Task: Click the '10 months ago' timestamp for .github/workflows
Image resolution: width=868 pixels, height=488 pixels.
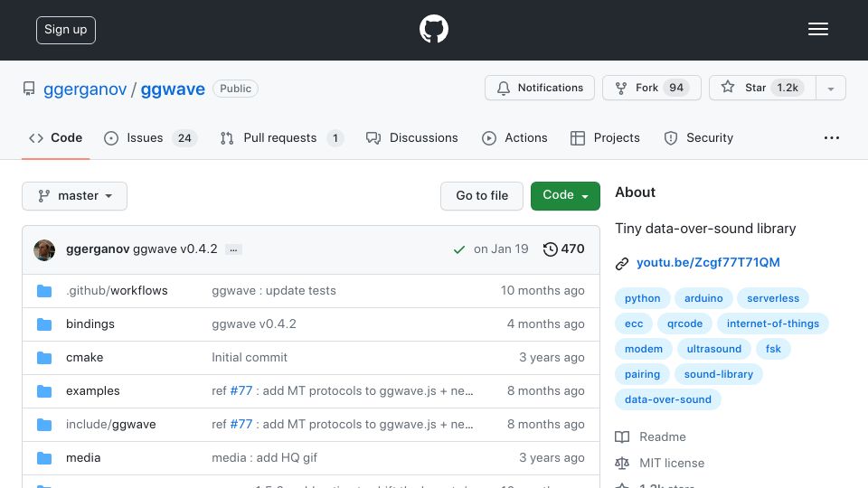Action: point(542,290)
